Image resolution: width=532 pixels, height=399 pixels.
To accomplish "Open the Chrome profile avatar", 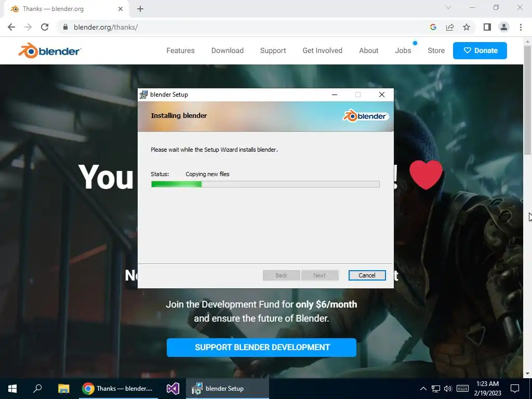I will [x=504, y=27].
